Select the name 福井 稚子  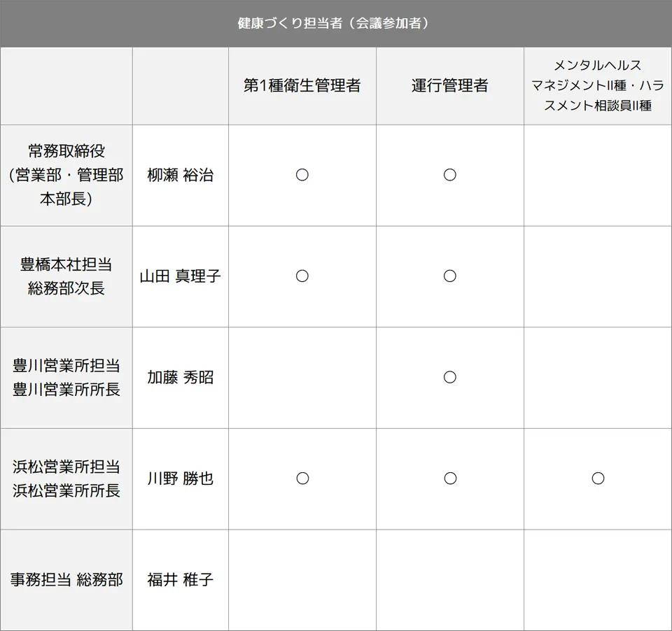(x=181, y=580)
